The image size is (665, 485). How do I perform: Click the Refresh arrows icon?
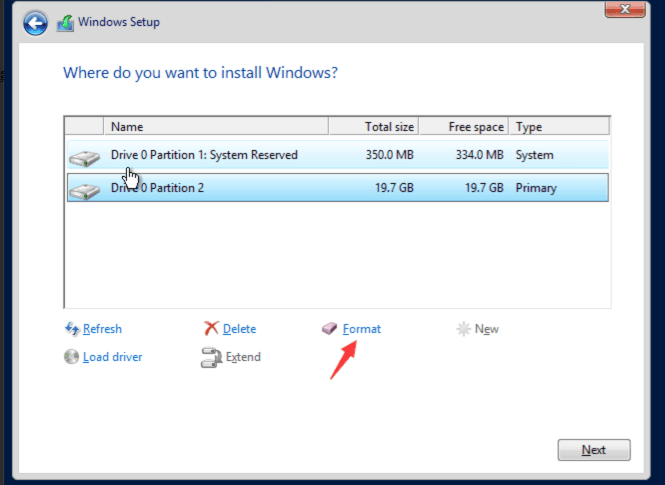tap(72, 329)
